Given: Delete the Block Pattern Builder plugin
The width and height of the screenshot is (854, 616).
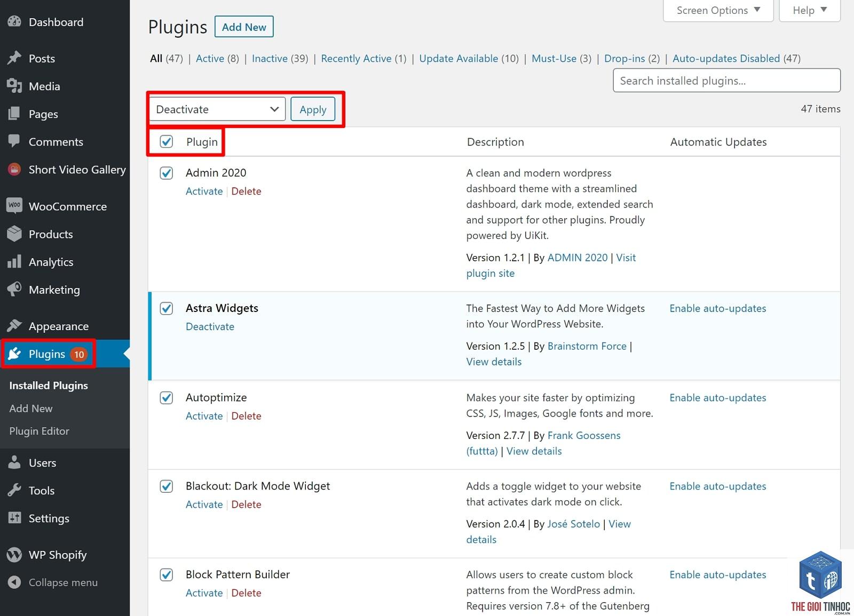Looking at the screenshot, I should click(246, 593).
